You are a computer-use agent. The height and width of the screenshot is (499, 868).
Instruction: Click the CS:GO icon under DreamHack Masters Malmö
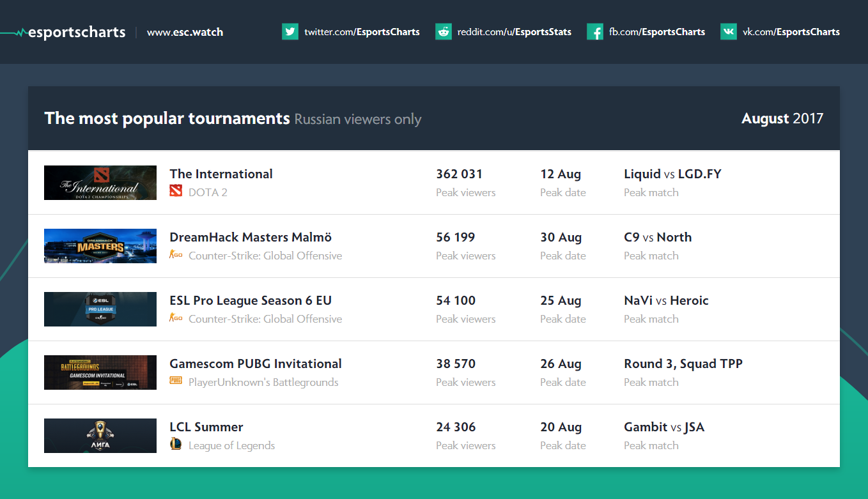click(176, 255)
